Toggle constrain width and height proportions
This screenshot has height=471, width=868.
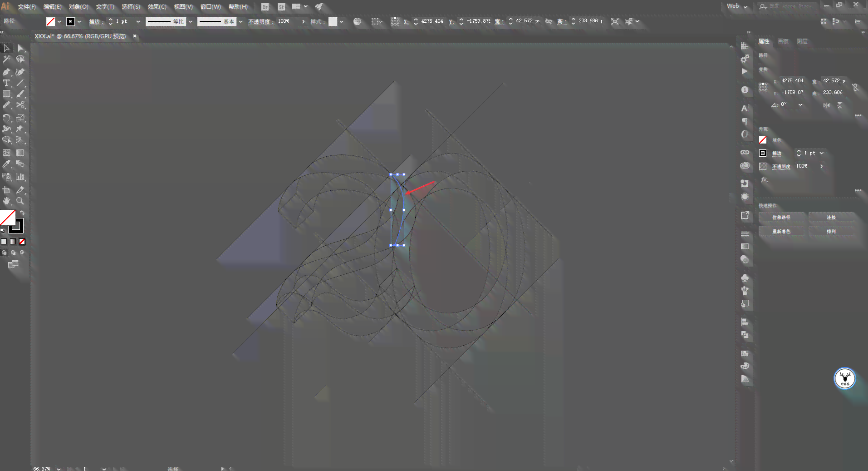coord(855,87)
